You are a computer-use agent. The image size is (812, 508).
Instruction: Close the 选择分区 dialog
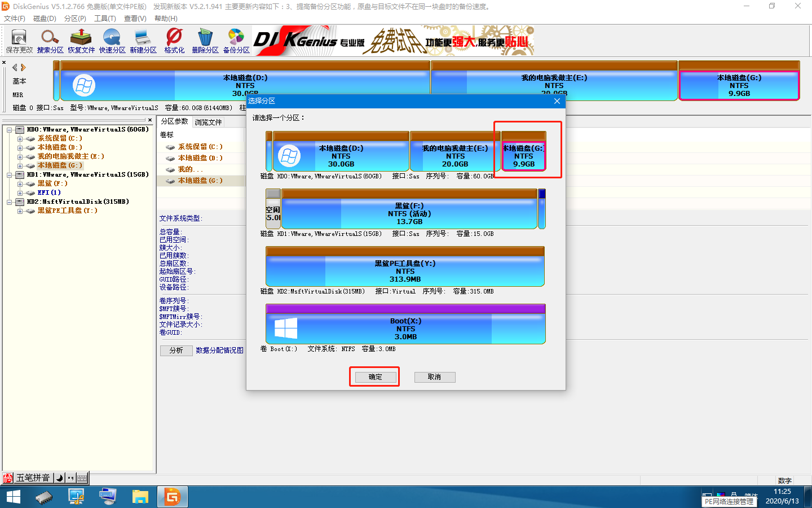557,101
